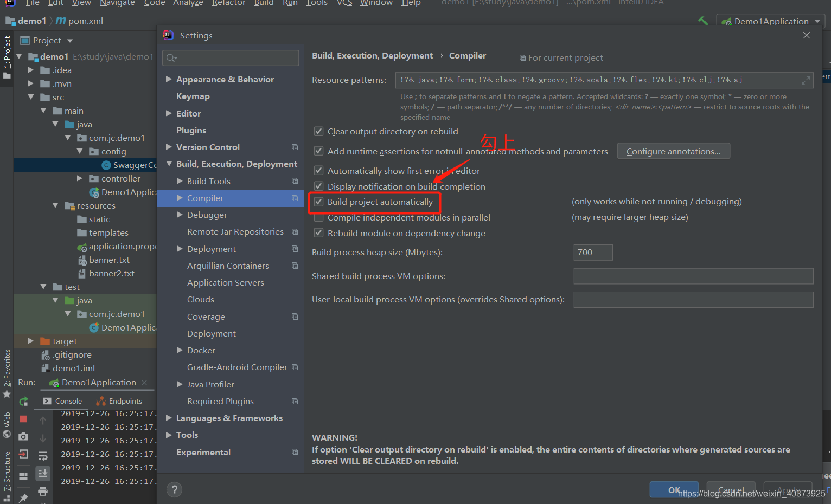Check Compile independent modules in parallel

coord(319,217)
